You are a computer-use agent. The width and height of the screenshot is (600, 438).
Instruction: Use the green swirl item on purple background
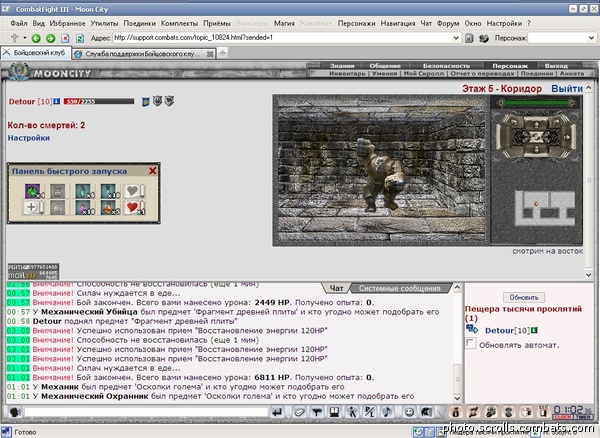33,191
